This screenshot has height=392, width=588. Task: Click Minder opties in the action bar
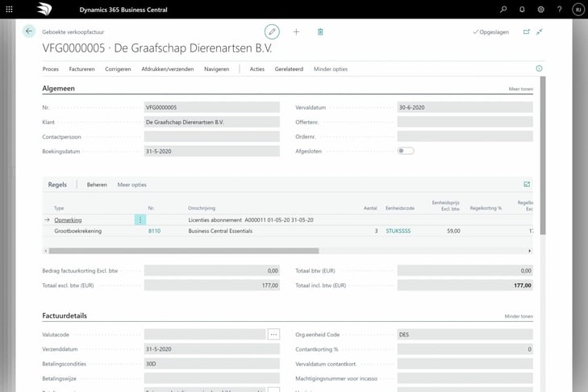pos(331,69)
